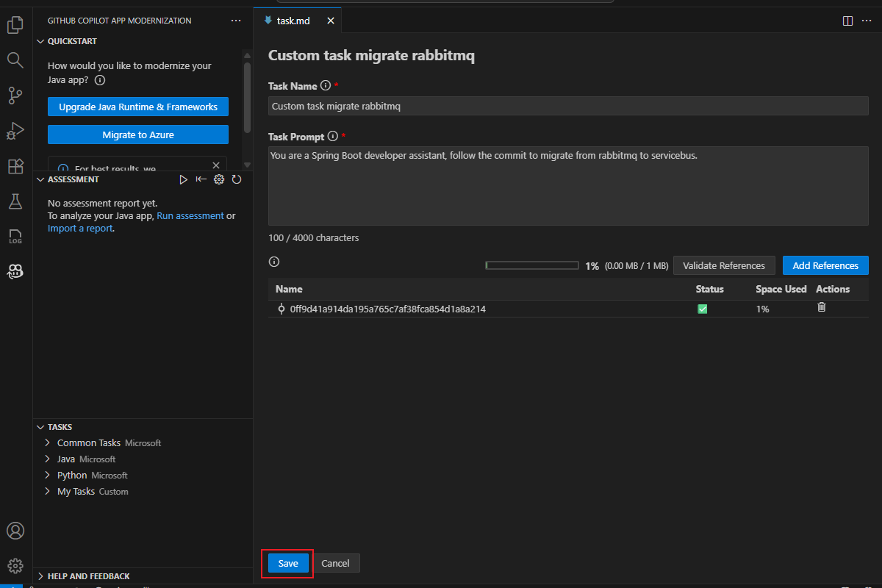This screenshot has width=882, height=588.
Task: Open Assessment settings gear icon
Action: 219,179
